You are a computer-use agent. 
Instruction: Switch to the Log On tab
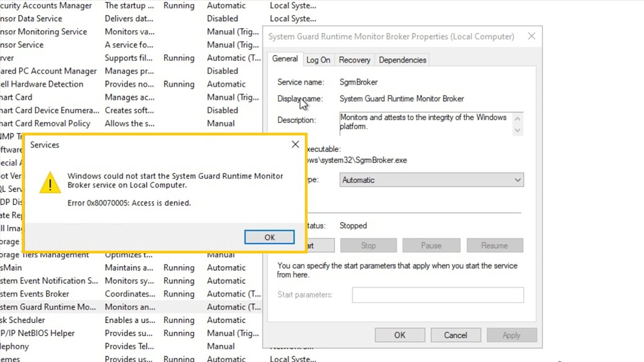318,60
